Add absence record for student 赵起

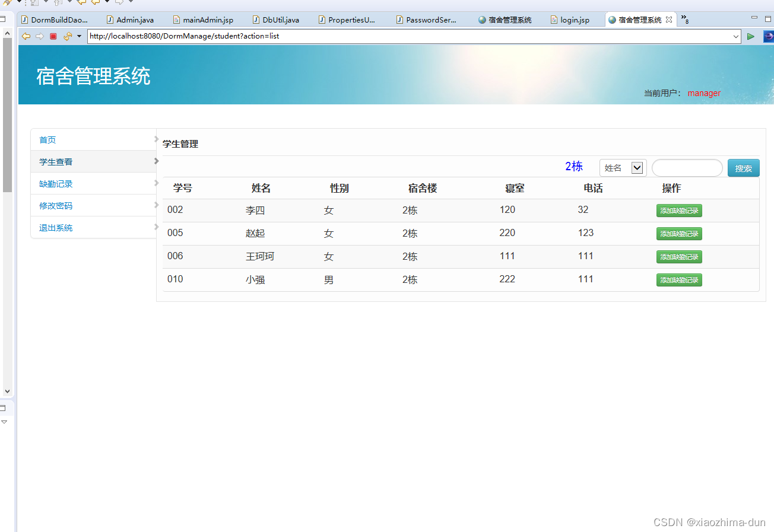(679, 234)
